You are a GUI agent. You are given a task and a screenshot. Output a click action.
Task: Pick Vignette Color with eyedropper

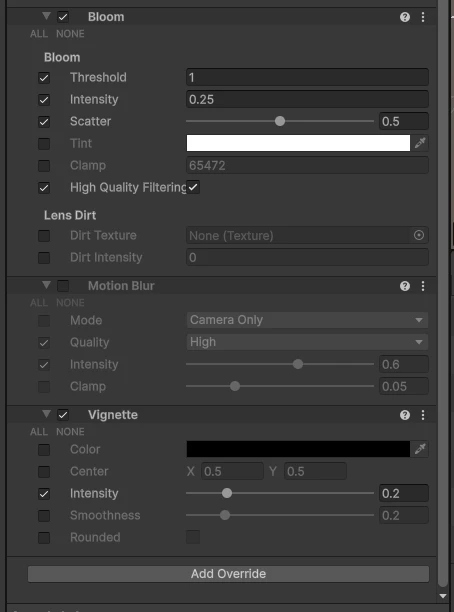click(420, 449)
